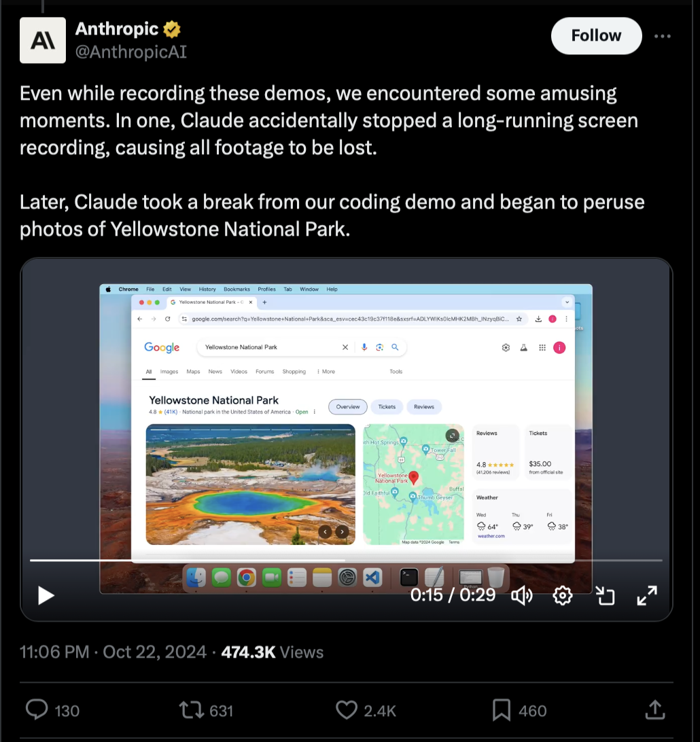Open the three-dot more options menu
The height and width of the screenshot is (742, 700).
coord(662,36)
